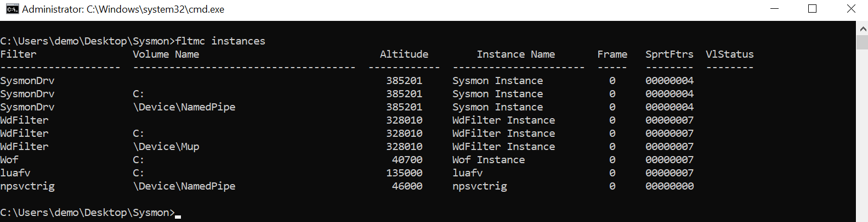Click the Wof Instance name entry
The width and height of the screenshot is (868, 222).
(x=489, y=160)
